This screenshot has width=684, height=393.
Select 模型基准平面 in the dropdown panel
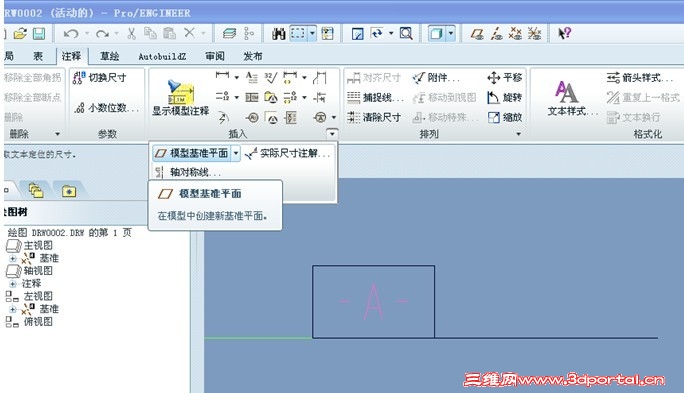pos(192,153)
